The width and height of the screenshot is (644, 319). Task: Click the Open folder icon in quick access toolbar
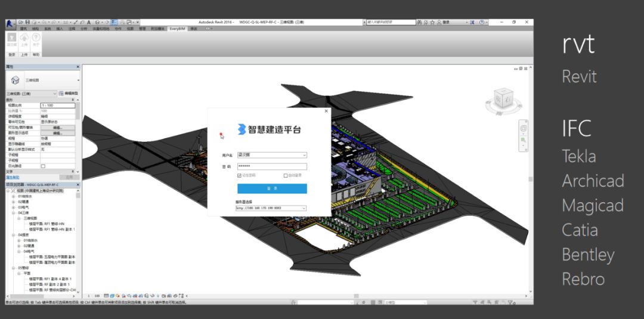pos(20,22)
